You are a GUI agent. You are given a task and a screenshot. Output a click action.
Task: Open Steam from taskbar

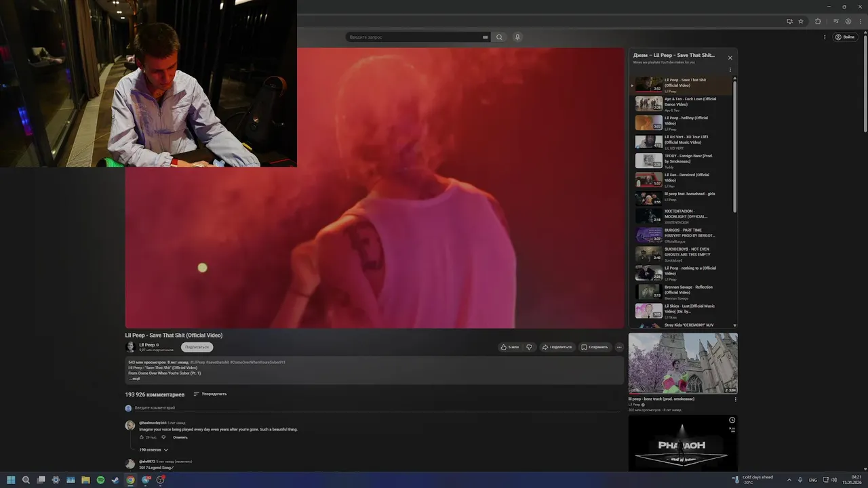point(115,480)
